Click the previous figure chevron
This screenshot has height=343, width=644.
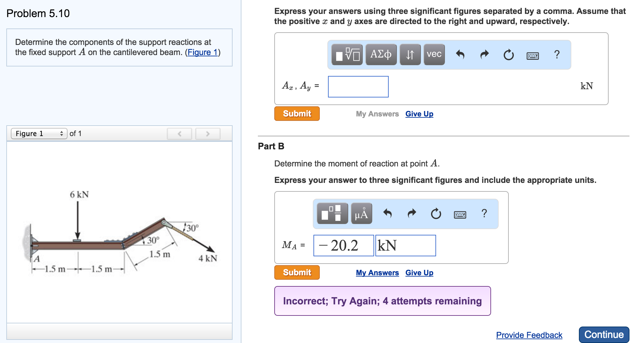coord(179,133)
